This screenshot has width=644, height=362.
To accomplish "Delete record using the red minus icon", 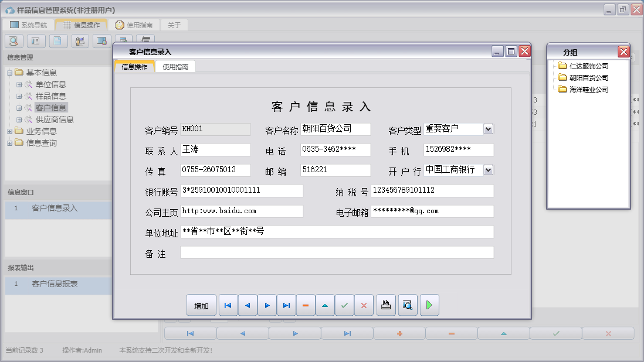I will (x=306, y=305).
